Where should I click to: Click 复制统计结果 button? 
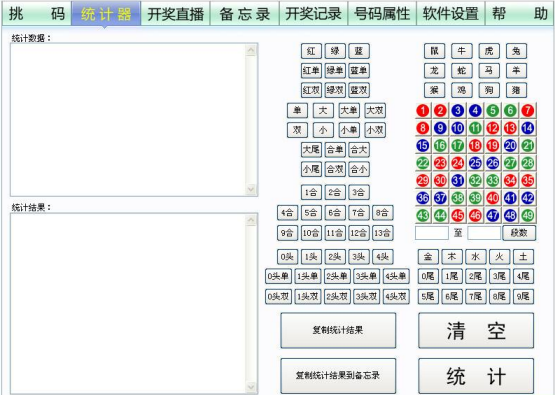pos(338,331)
